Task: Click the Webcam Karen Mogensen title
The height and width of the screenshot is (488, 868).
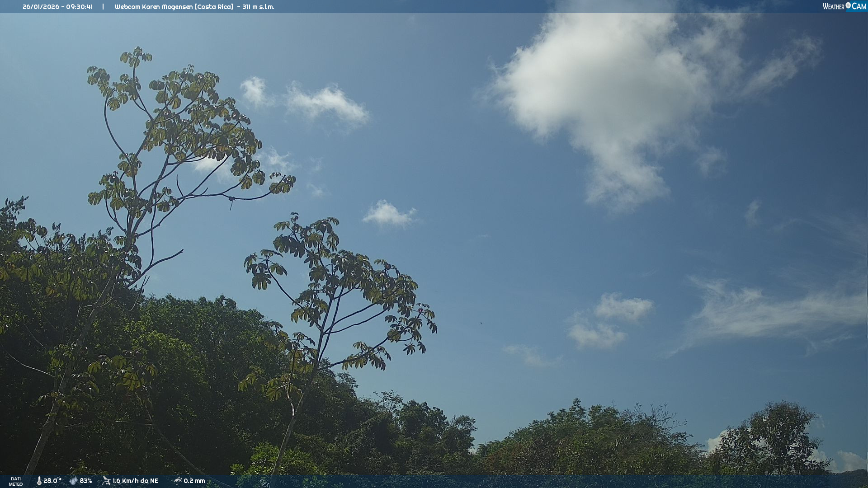Action: 154,7
